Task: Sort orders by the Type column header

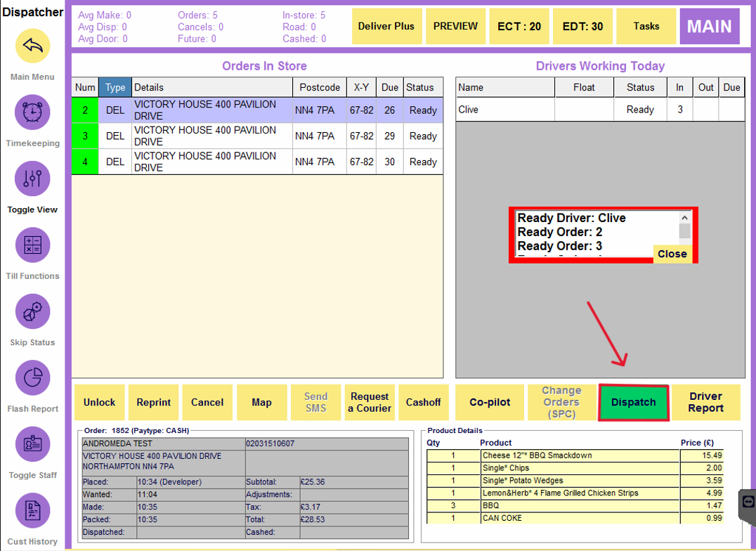Action: coord(115,87)
